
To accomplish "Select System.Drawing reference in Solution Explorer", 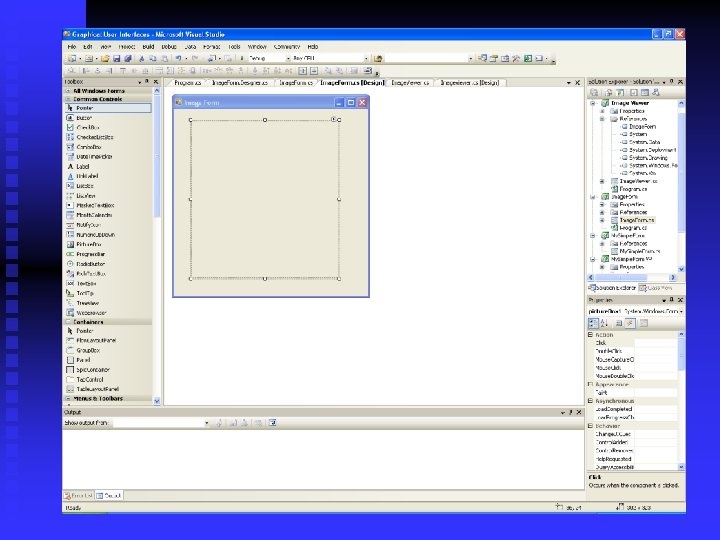I will [x=648, y=158].
